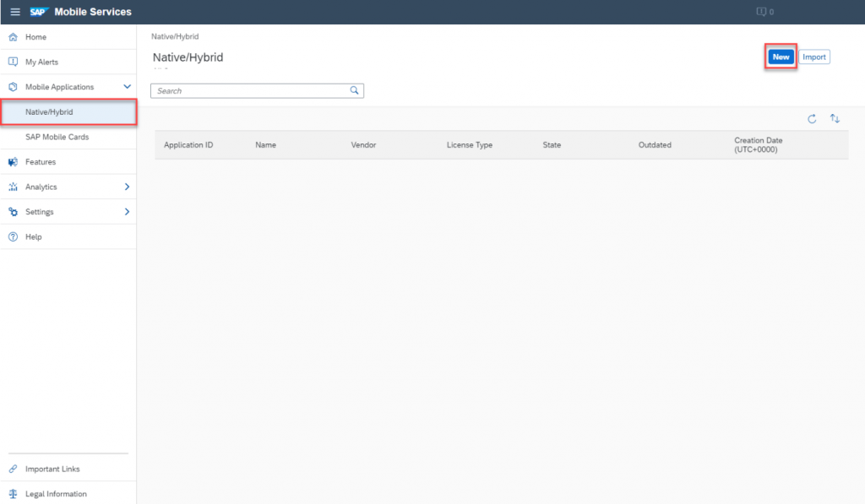Click the Help question mark icon
The height and width of the screenshot is (504, 865).
(x=14, y=236)
